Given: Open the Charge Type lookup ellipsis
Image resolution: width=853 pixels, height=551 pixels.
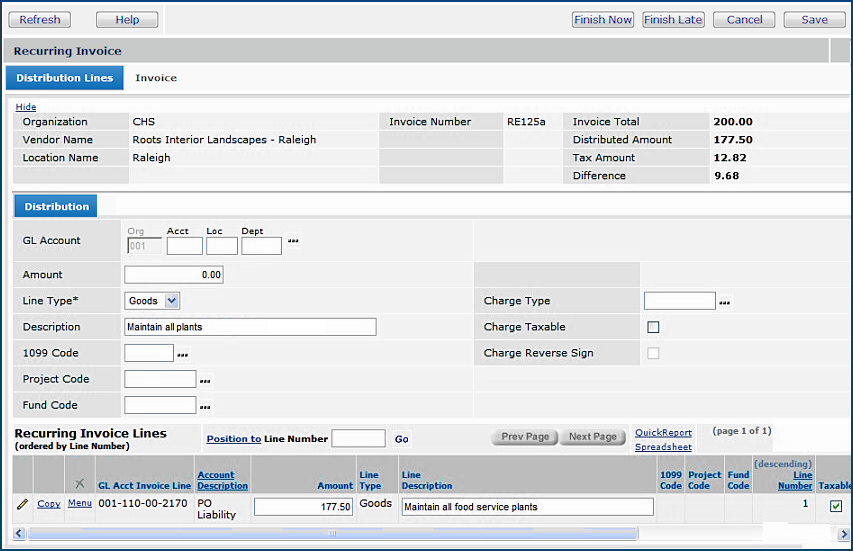Looking at the screenshot, I should (x=724, y=301).
